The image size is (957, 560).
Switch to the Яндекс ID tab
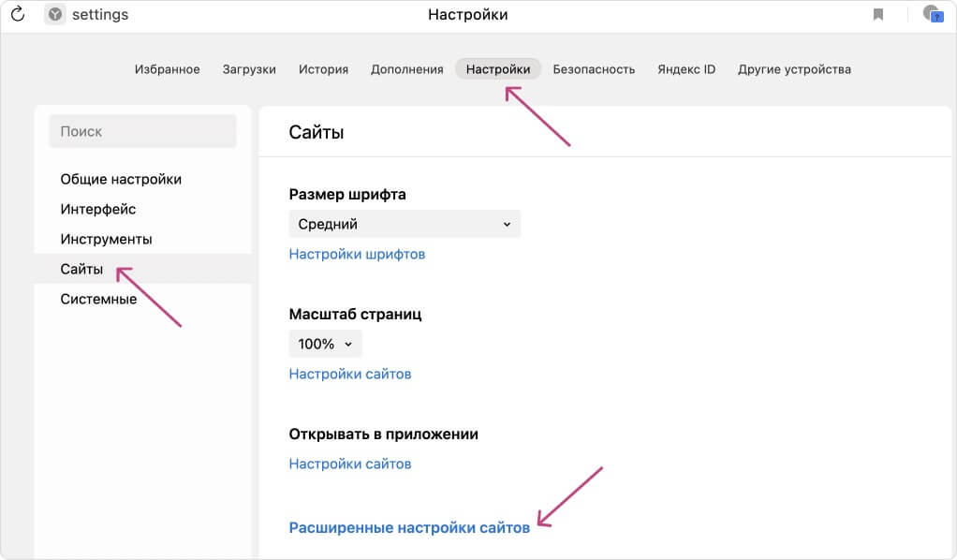pos(686,68)
